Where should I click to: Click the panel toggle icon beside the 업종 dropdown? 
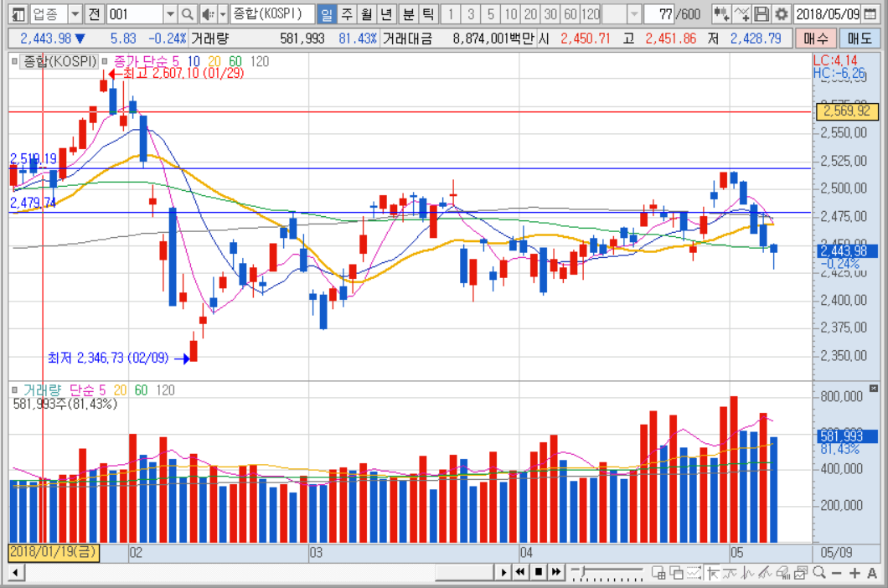click(x=18, y=13)
